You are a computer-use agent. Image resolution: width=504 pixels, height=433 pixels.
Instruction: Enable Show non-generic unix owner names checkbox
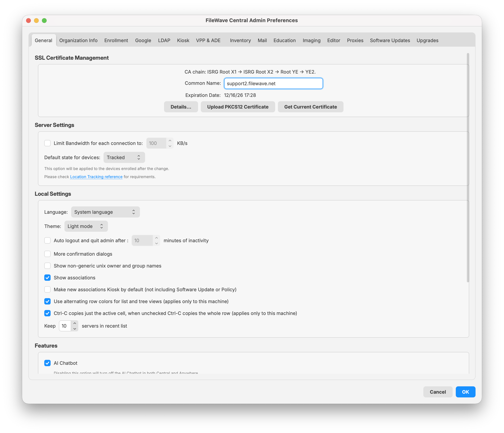(47, 266)
